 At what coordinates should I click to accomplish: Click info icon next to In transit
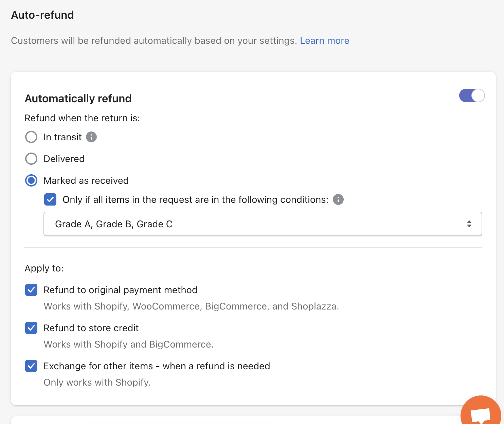point(91,137)
